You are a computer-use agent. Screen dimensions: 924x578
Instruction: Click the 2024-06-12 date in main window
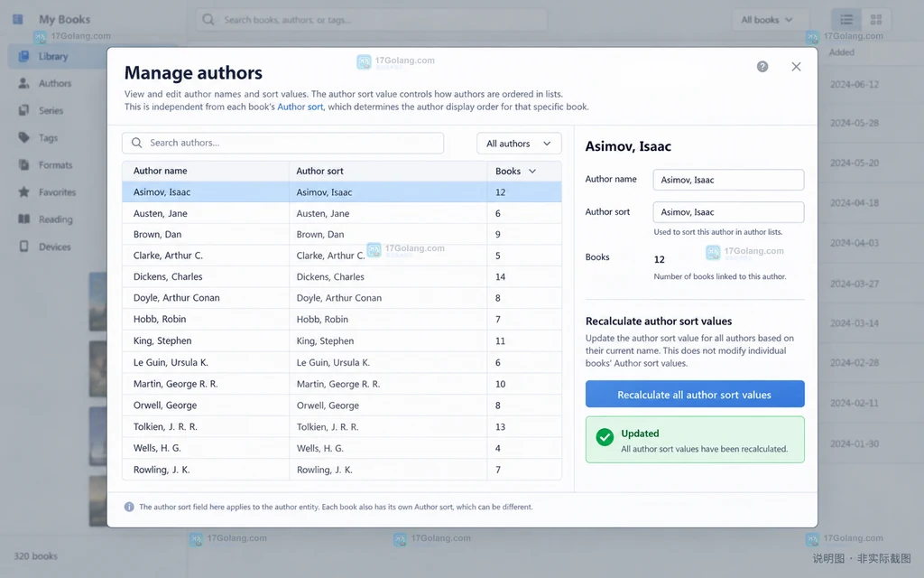coord(855,84)
